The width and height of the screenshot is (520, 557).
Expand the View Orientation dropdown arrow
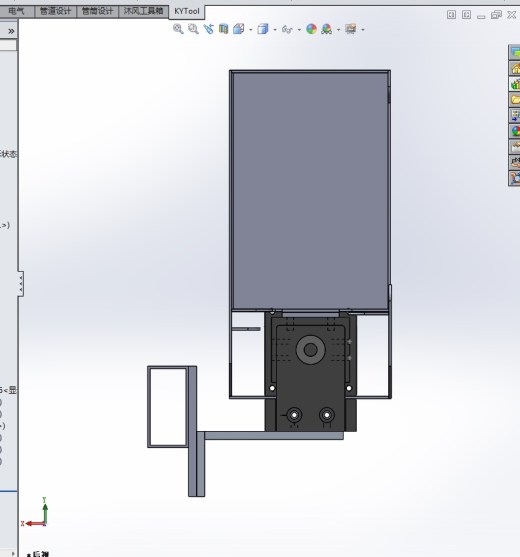point(251,30)
